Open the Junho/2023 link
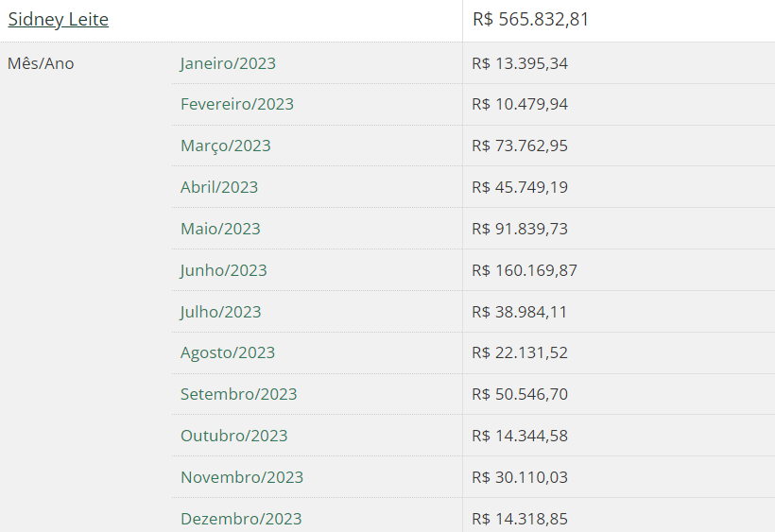The image size is (775, 532). coord(223,270)
